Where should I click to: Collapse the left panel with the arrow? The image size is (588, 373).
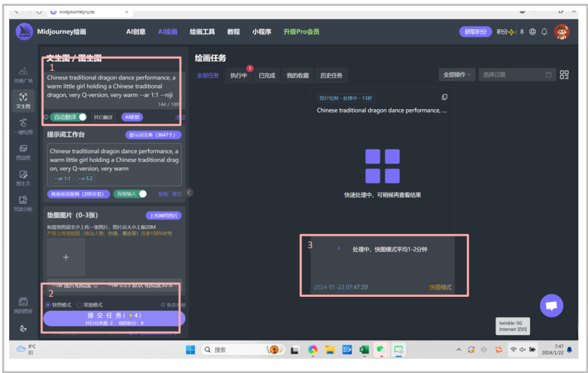(x=189, y=192)
